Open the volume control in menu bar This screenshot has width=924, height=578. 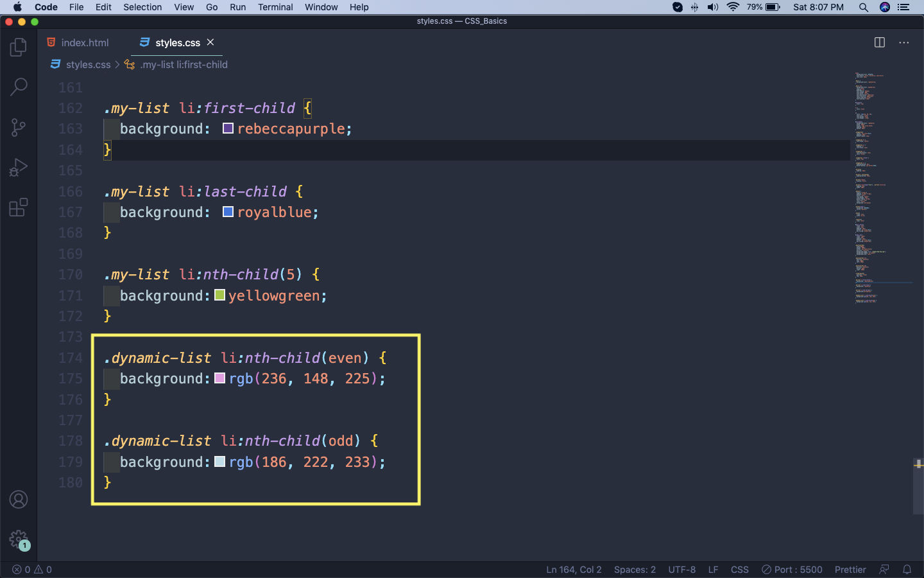tap(713, 7)
